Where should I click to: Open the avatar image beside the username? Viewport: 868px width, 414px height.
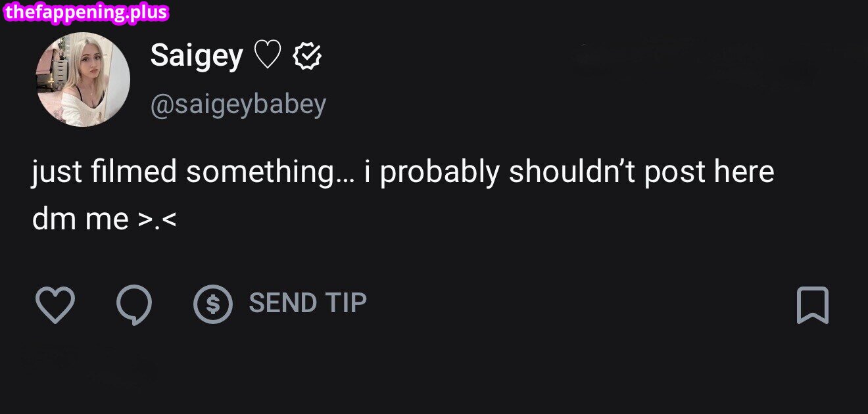click(x=83, y=79)
